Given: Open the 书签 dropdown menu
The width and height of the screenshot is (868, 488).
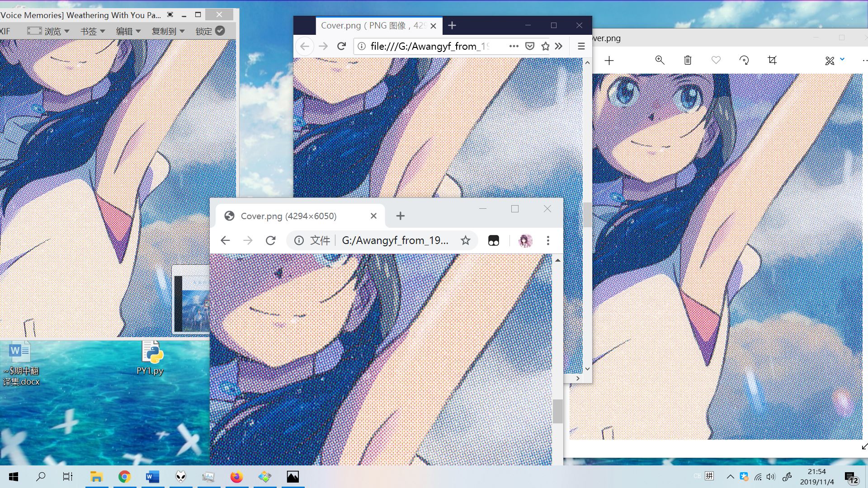Looking at the screenshot, I should click(x=93, y=31).
